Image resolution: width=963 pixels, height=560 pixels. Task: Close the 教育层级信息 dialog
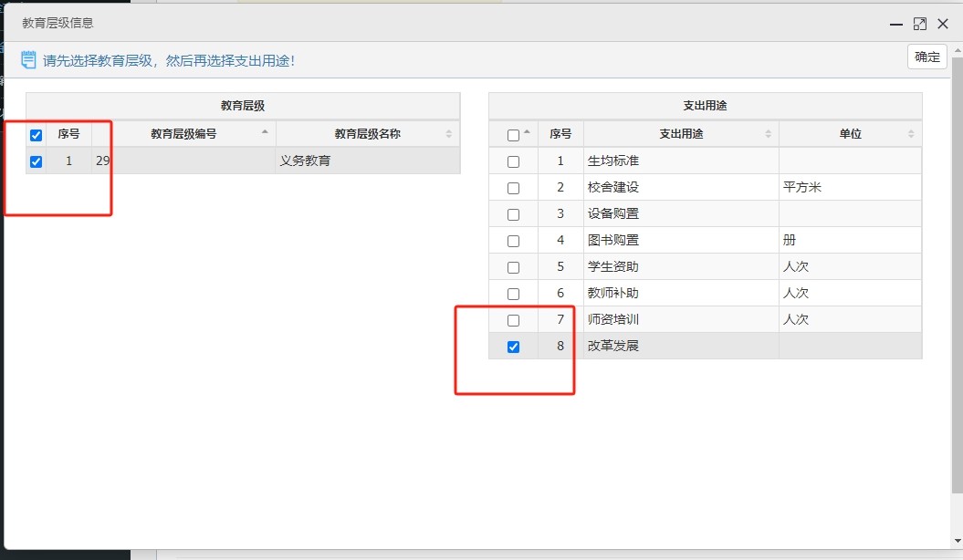(x=943, y=24)
